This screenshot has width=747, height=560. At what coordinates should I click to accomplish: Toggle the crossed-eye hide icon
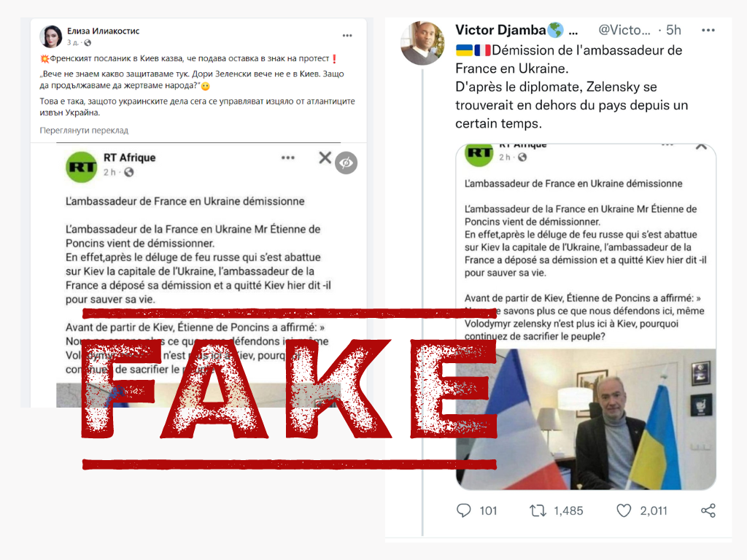(347, 163)
